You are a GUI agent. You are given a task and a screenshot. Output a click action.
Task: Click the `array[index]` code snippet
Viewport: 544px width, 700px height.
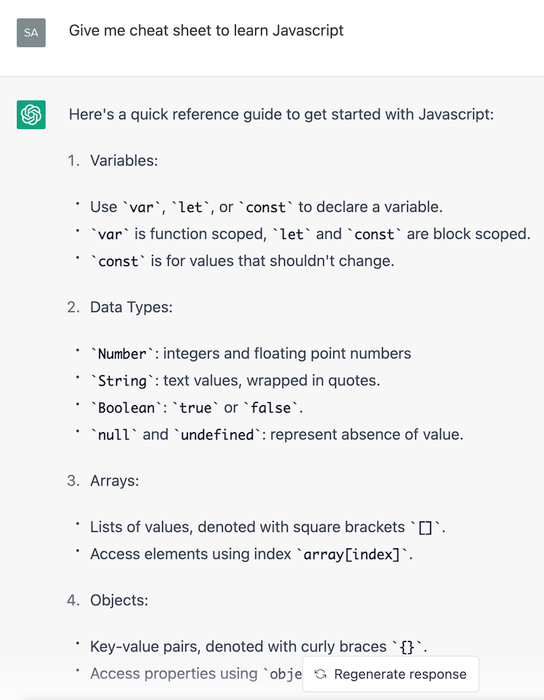pos(352,554)
